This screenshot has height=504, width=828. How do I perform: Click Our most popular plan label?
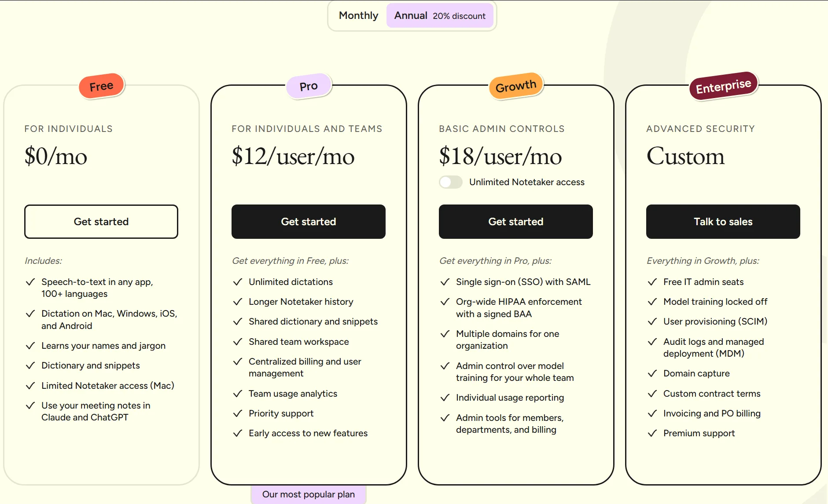click(x=309, y=494)
